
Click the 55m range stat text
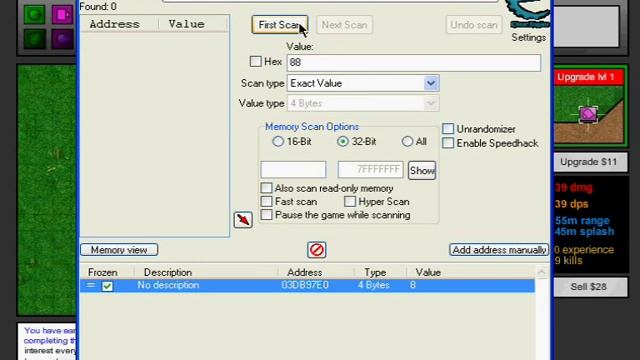click(582, 221)
